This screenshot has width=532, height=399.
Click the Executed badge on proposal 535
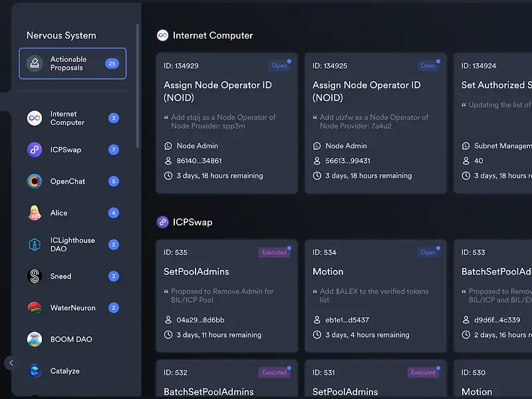pos(274,253)
